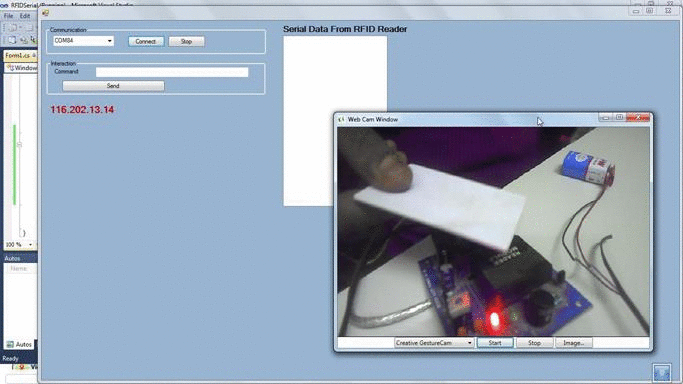Click the Web Cam Window title icon
The width and height of the screenshot is (683, 384).
point(342,119)
